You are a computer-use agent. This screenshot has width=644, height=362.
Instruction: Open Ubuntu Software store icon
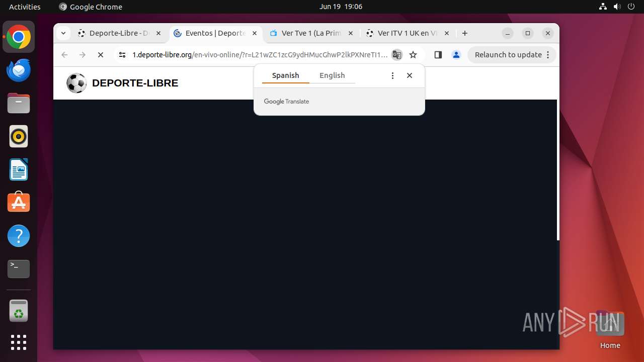19,203
